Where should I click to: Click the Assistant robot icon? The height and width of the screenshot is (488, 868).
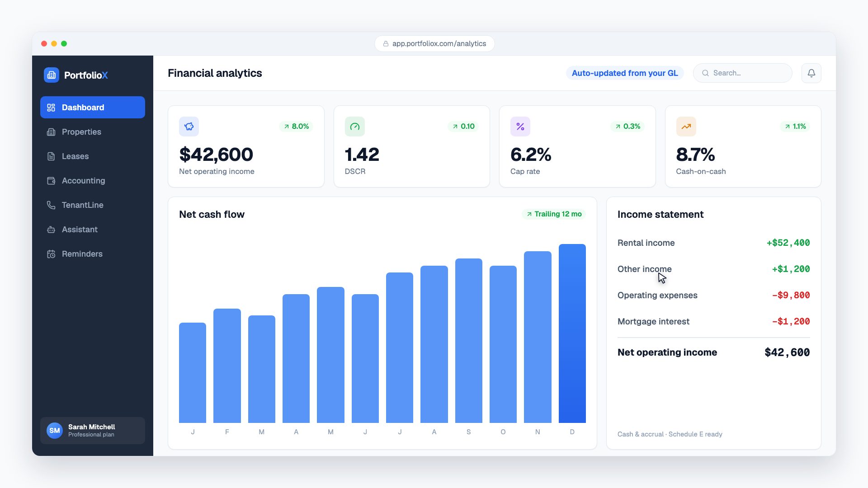51,230
